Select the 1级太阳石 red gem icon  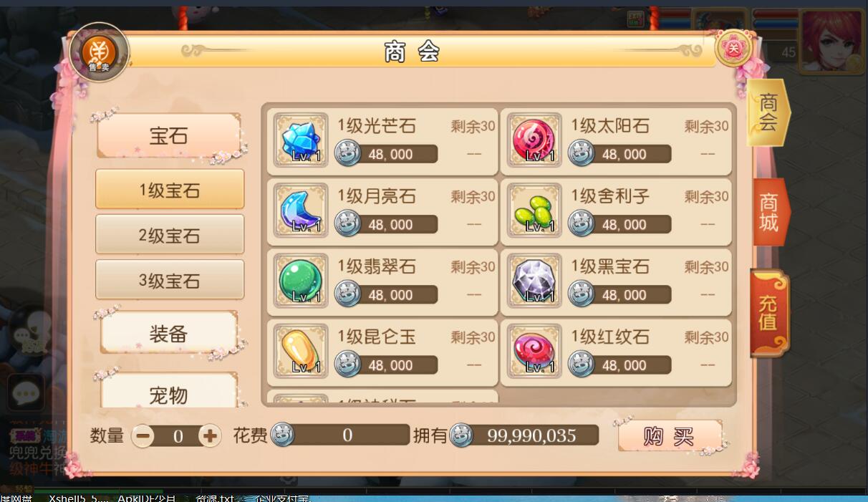[534, 140]
